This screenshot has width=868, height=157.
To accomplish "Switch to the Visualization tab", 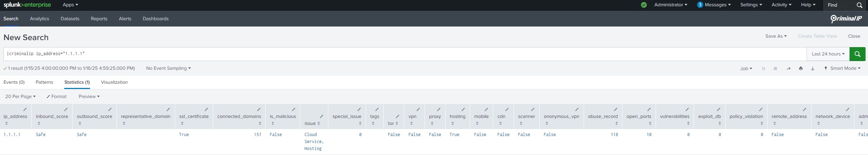I will click(114, 82).
